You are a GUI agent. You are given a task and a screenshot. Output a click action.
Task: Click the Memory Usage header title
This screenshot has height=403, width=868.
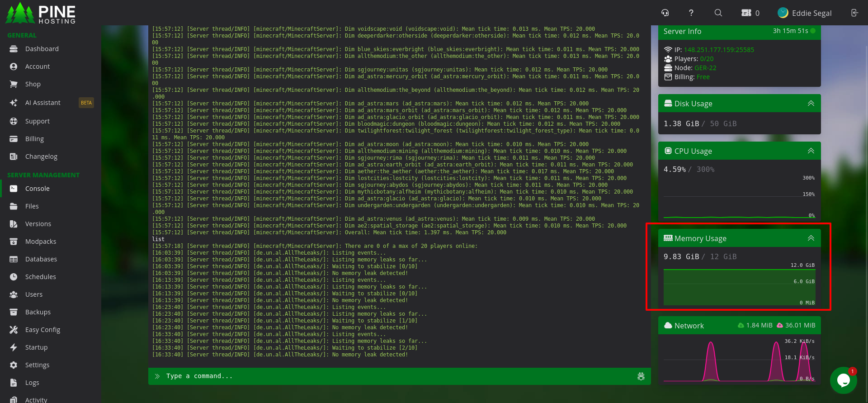[700, 238]
